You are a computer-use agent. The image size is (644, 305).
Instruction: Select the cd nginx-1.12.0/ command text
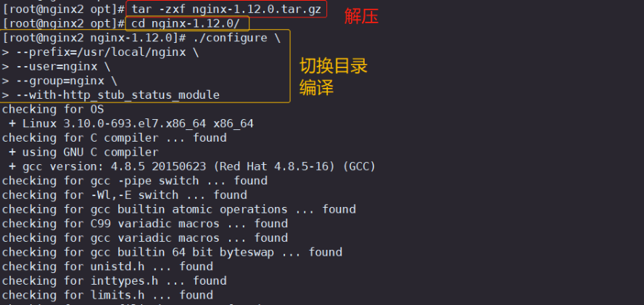[x=186, y=23]
